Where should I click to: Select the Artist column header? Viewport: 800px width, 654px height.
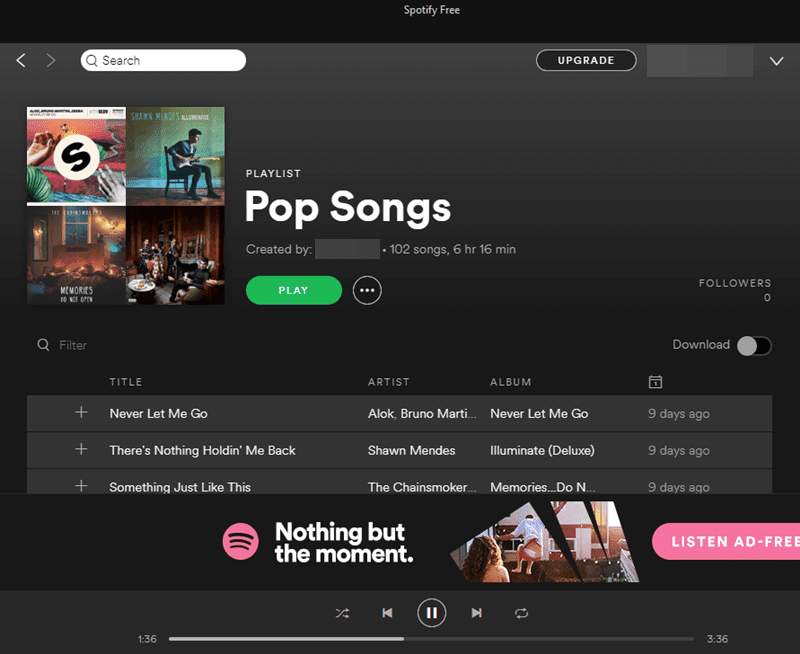388,382
